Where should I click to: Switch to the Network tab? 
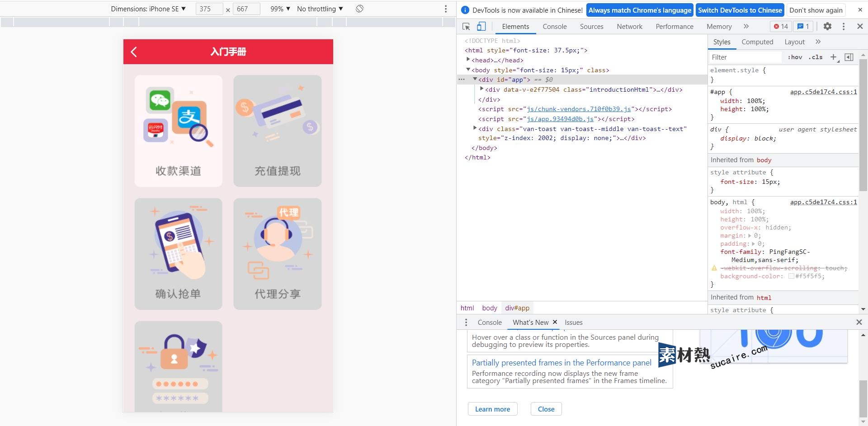(x=629, y=27)
